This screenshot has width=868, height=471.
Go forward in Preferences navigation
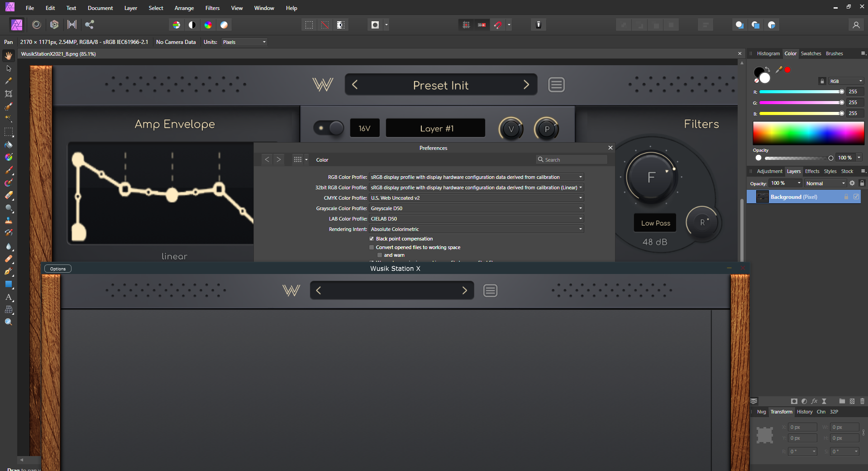click(279, 159)
